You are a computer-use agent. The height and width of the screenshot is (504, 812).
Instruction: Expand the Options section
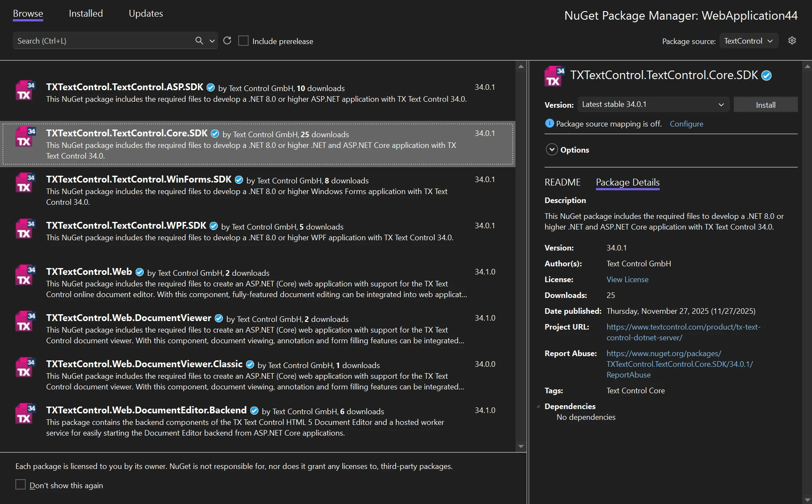click(x=551, y=150)
